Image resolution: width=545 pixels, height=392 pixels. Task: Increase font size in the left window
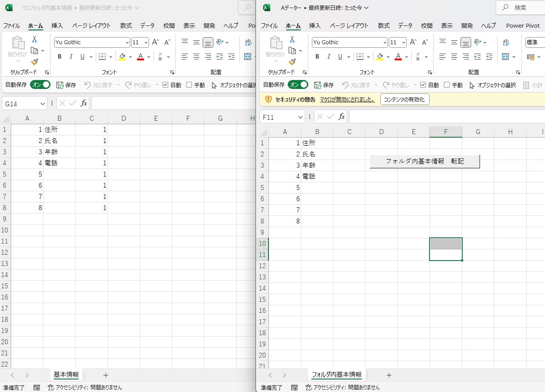[x=155, y=42]
